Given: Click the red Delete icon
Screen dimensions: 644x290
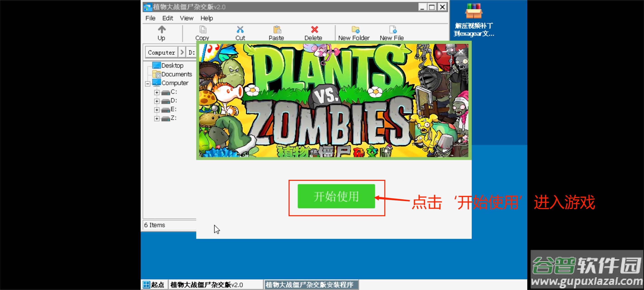Looking at the screenshot, I should (x=314, y=30).
